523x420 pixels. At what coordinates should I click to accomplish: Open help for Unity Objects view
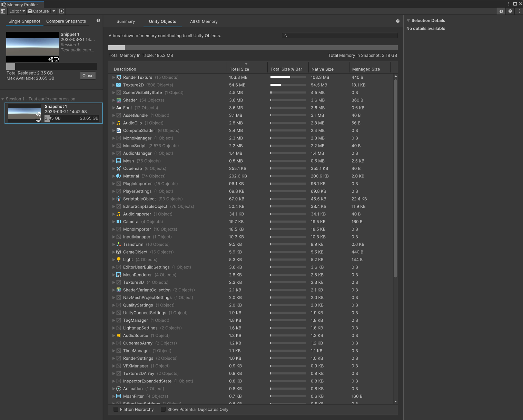398,21
